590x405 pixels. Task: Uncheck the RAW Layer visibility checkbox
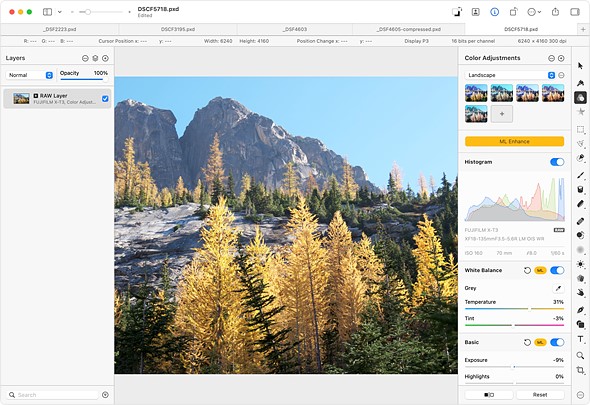point(105,99)
